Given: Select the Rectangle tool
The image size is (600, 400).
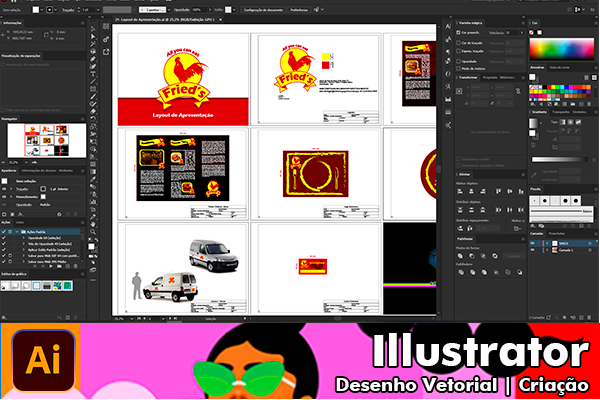Looking at the screenshot, I should pyautogui.click(x=93, y=89).
